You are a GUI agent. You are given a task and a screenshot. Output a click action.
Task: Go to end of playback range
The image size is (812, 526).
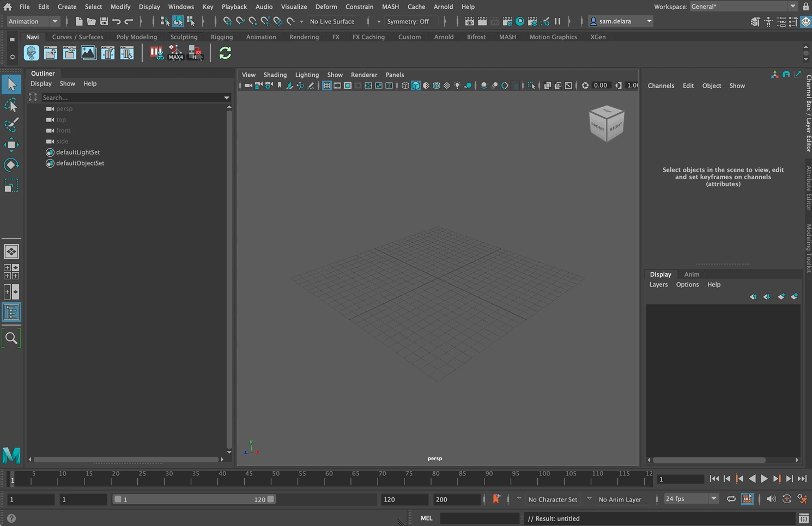tap(802, 479)
